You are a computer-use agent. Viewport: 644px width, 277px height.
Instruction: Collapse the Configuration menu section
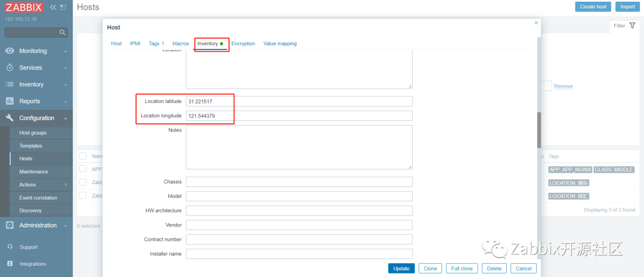pyautogui.click(x=36, y=118)
